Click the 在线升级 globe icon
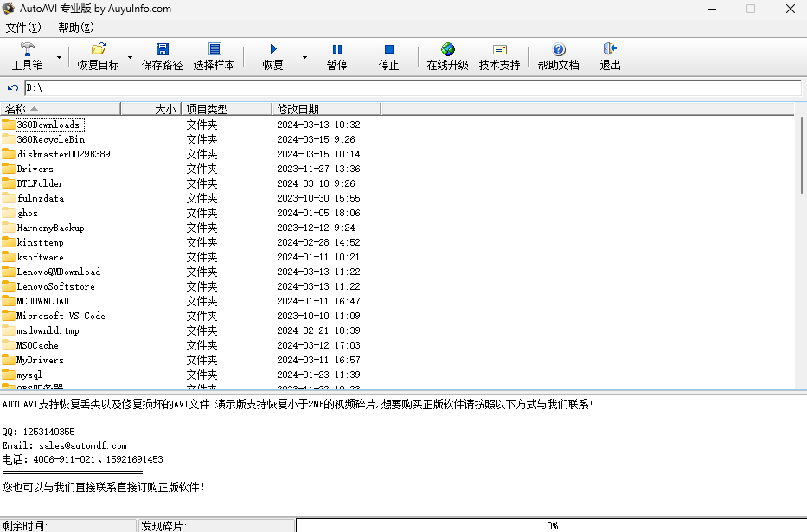Image resolution: width=807 pixels, height=532 pixels. coord(447,50)
